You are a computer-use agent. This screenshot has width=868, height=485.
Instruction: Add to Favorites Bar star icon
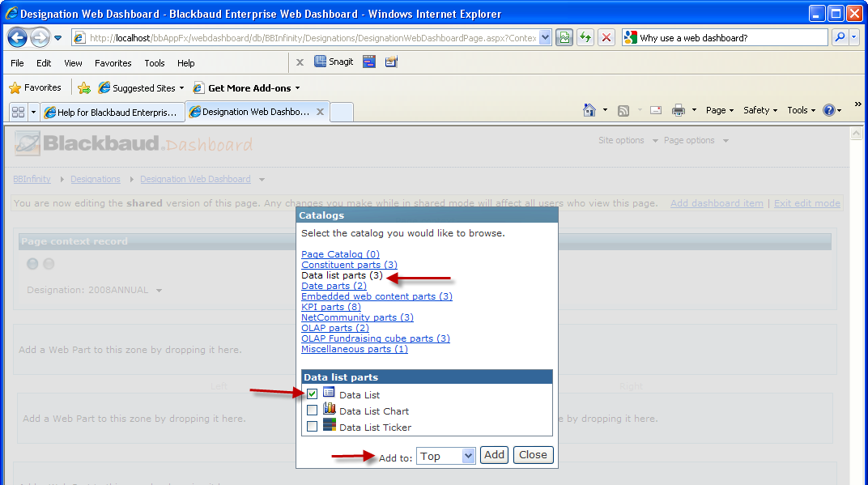click(x=84, y=88)
